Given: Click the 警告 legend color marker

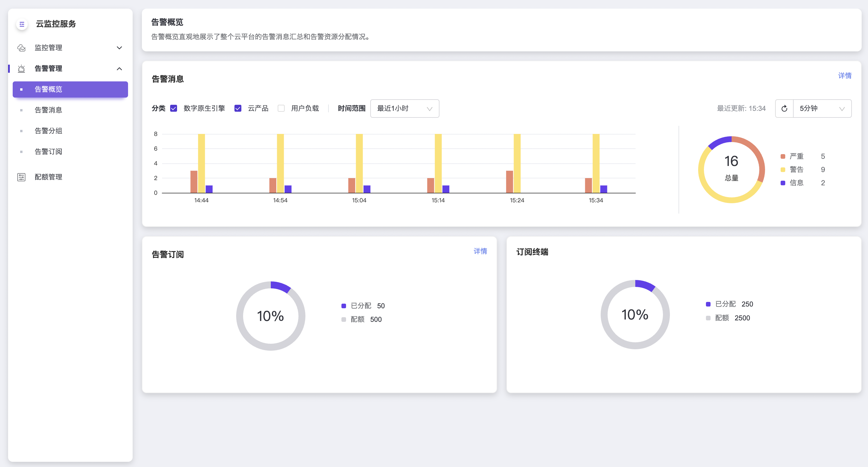Looking at the screenshot, I should click(783, 170).
